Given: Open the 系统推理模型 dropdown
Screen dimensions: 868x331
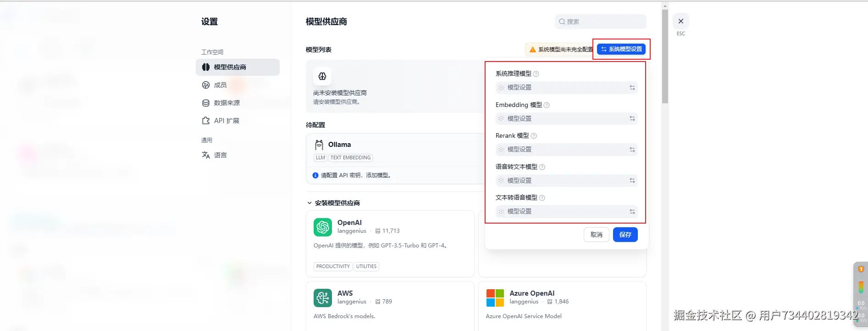Looking at the screenshot, I should click(566, 87).
